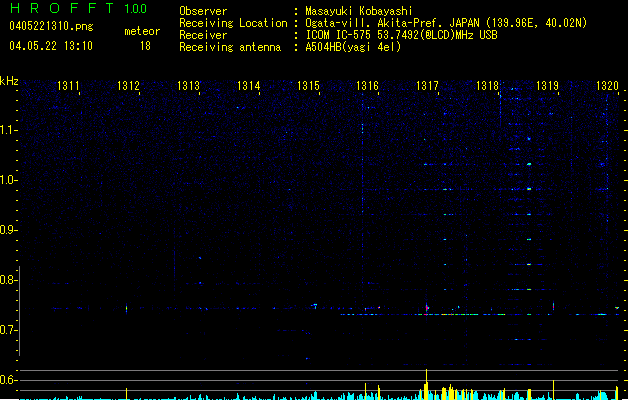Viewport: 629px width, 400px height.
Task: Click the HROFFT program title text
Action: pos(63,8)
